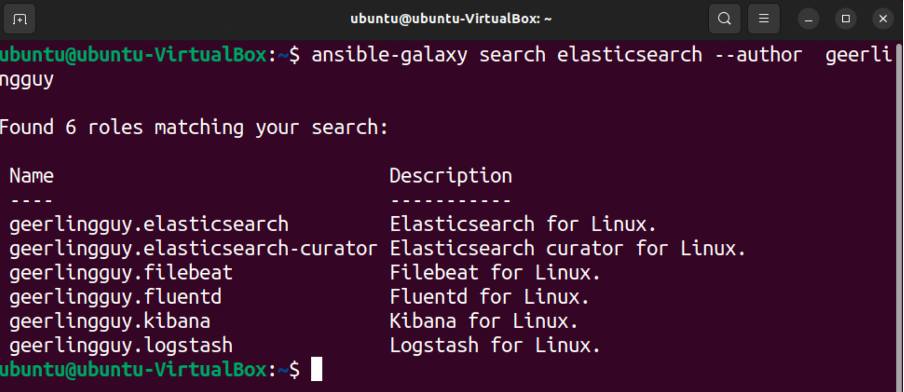Image resolution: width=904 pixels, height=392 pixels.
Task: Click the search magnifier icon in titlebar
Action: 724,19
